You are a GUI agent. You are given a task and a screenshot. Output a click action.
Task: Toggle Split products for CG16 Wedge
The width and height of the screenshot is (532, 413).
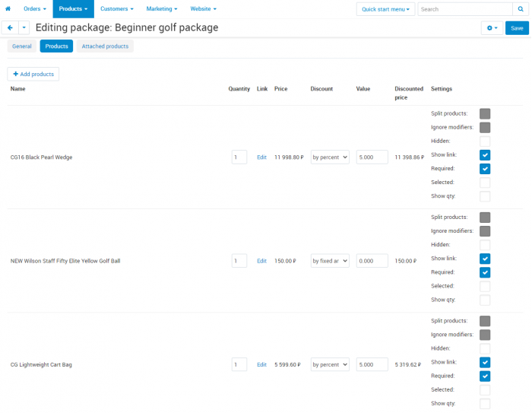click(x=485, y=114)
